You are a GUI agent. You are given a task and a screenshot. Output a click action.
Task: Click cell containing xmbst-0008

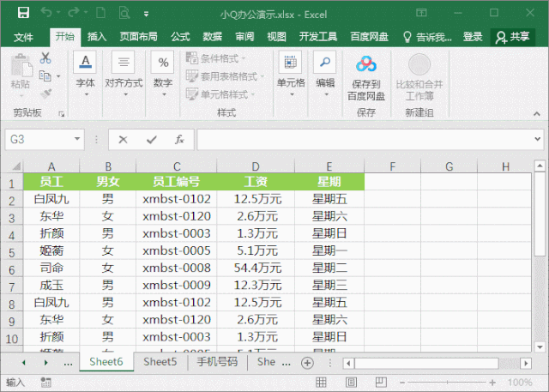point(177,268)
